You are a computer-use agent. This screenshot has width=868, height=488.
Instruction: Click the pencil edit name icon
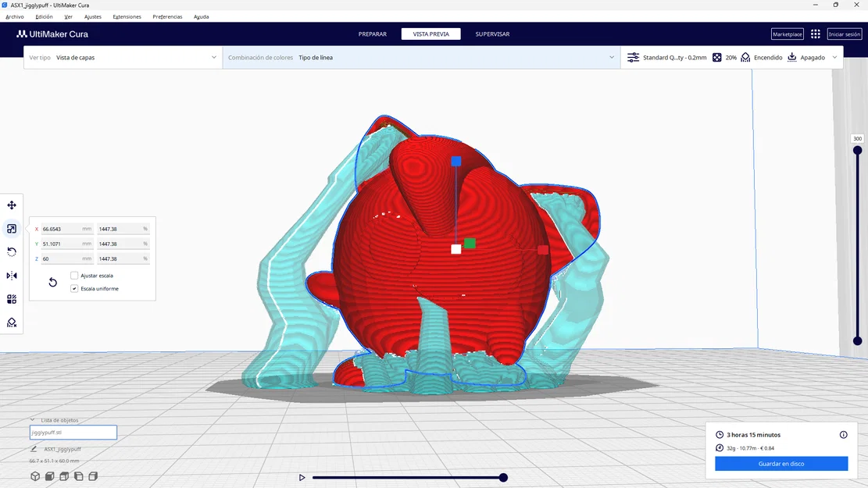[x=34, y=449]
